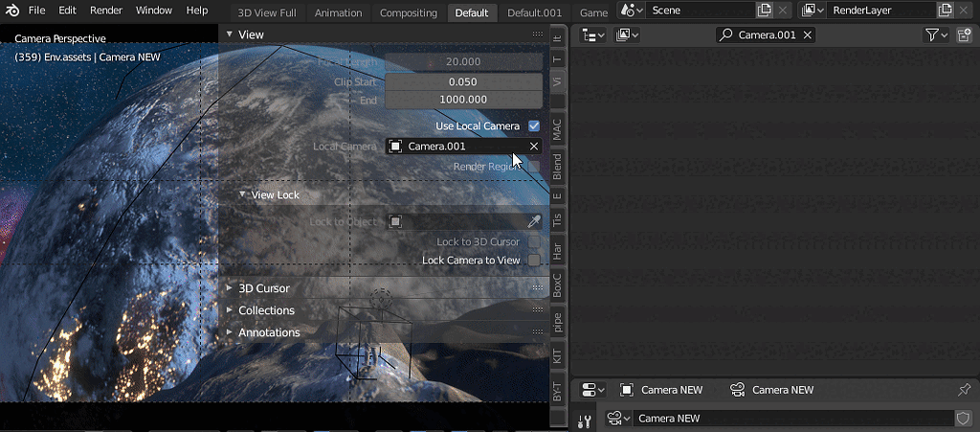Add a new collection in Outliner
This screenshot has height=432, width=980.
coord(963,35)
